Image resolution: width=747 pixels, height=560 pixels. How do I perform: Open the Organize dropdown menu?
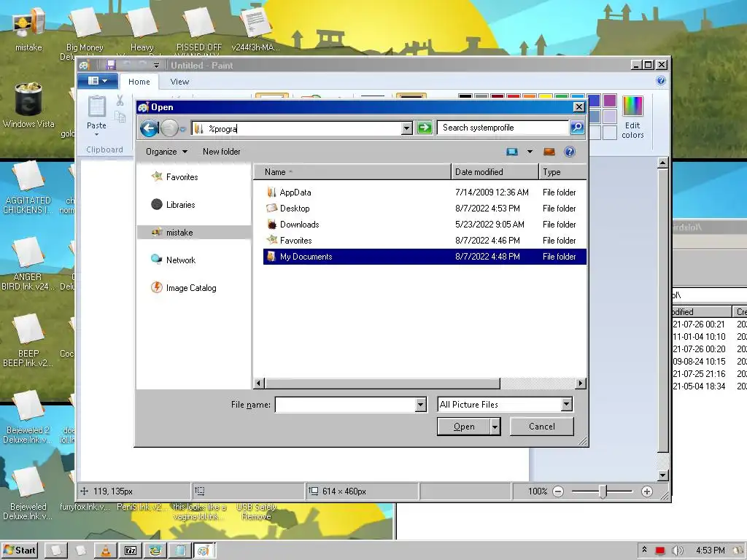click(167, 152)
